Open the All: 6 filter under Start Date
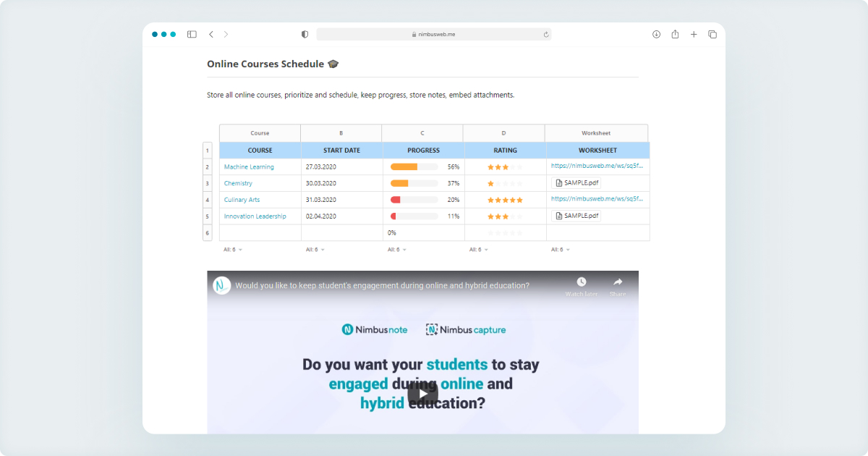 (314, 249)
